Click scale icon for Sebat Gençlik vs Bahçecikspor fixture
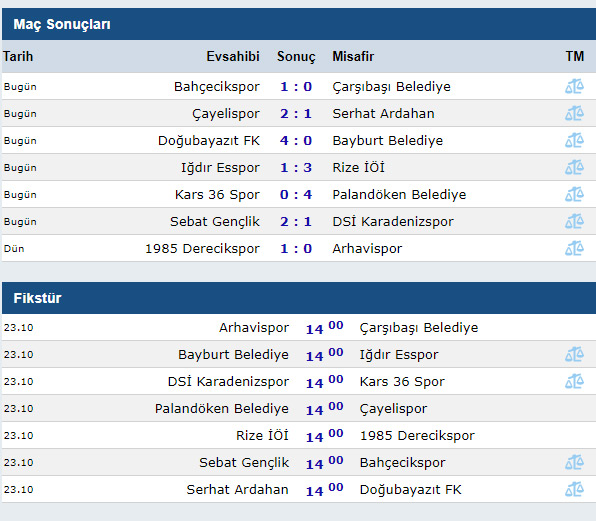This screenshot has height=521, width=596. 574,462
